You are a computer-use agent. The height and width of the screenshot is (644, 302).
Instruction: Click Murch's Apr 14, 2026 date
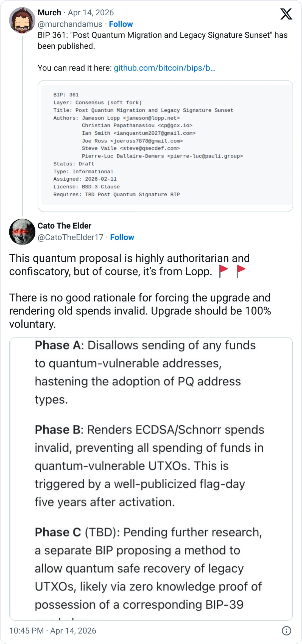point(91,13)
